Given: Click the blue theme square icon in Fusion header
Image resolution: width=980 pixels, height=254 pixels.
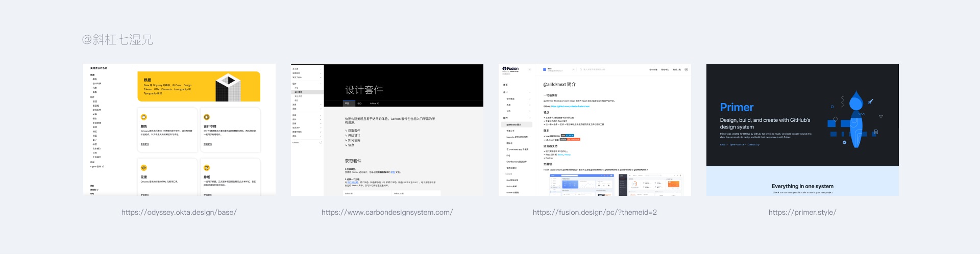Looking at the screenshot, I should [545, 69].
